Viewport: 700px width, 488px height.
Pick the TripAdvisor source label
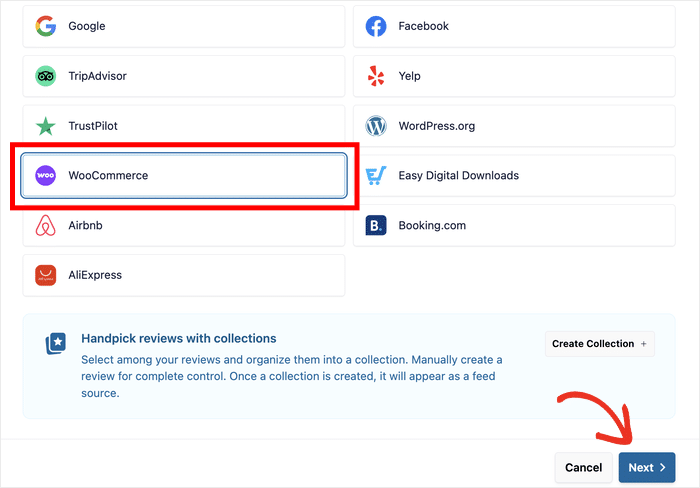coord(97,76)
